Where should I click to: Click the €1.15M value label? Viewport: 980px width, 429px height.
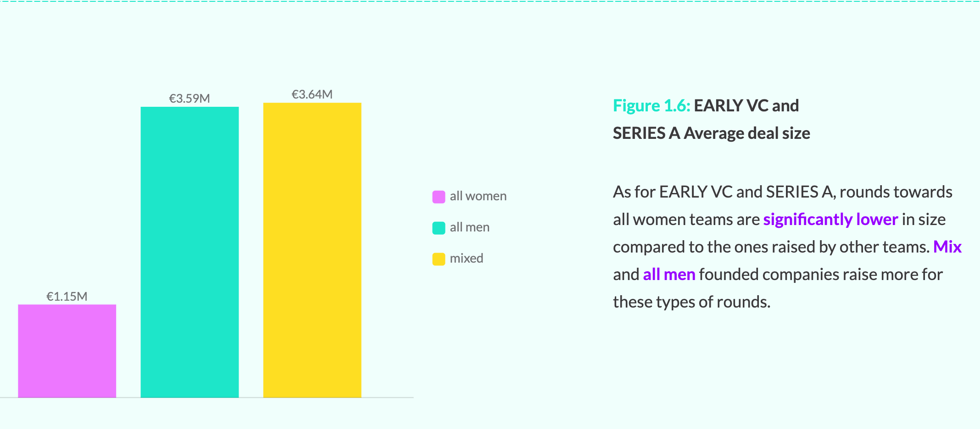[67, 297]
